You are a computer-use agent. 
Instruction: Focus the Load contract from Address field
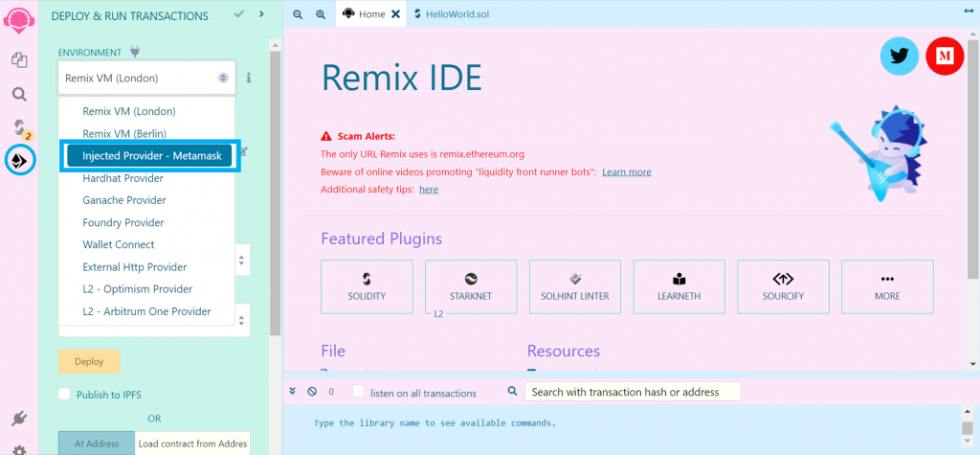192,444
